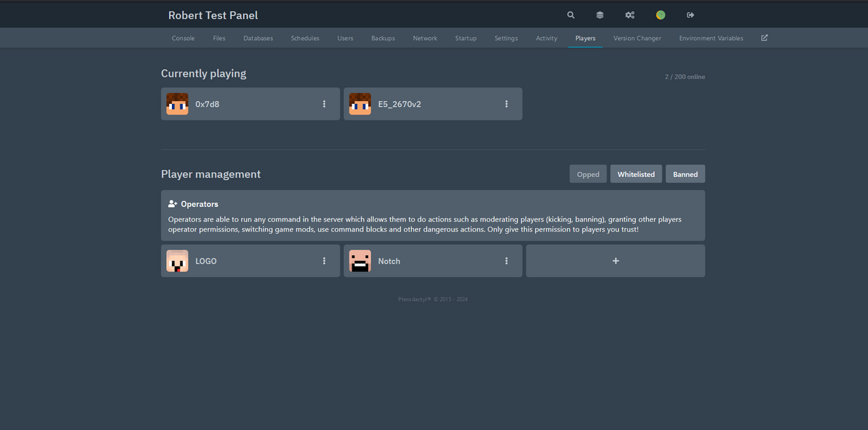
Task: Switch to the Console tab
Action: (183, 38)
